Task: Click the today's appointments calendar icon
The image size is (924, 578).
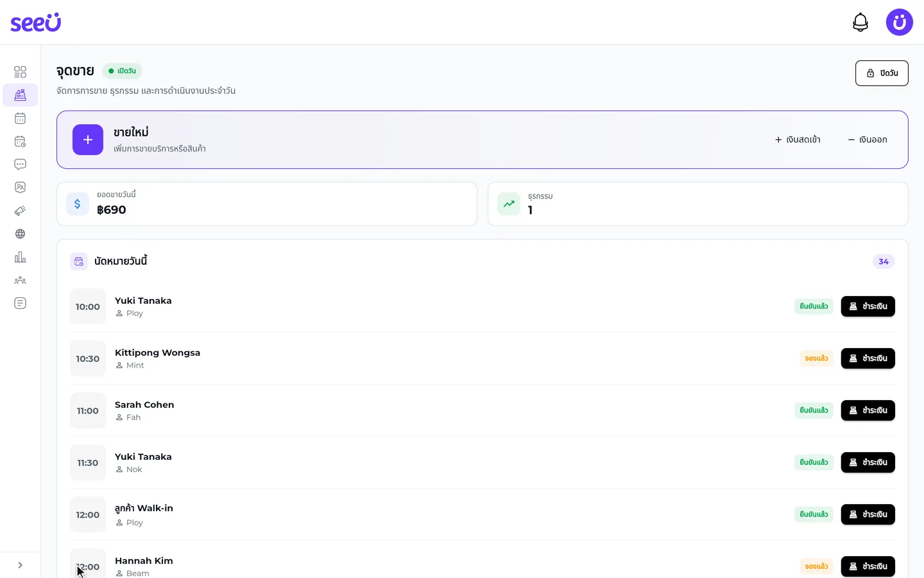Action: 79,261
